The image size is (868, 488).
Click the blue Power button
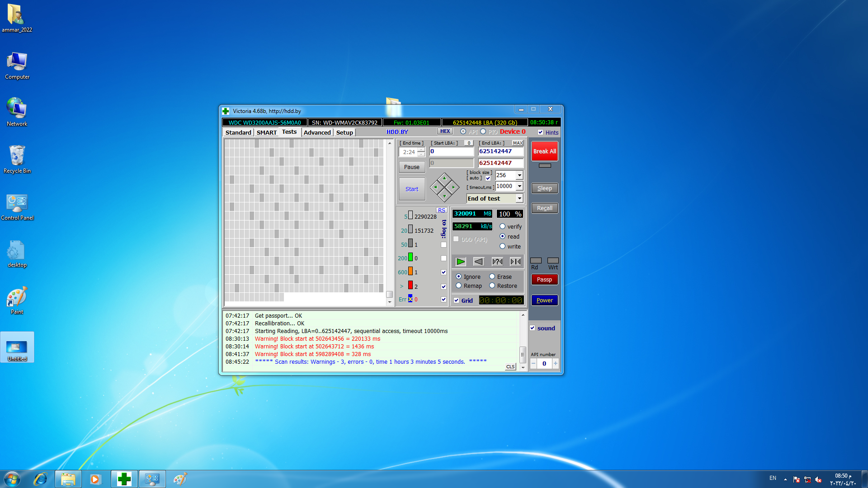(545, 300)
